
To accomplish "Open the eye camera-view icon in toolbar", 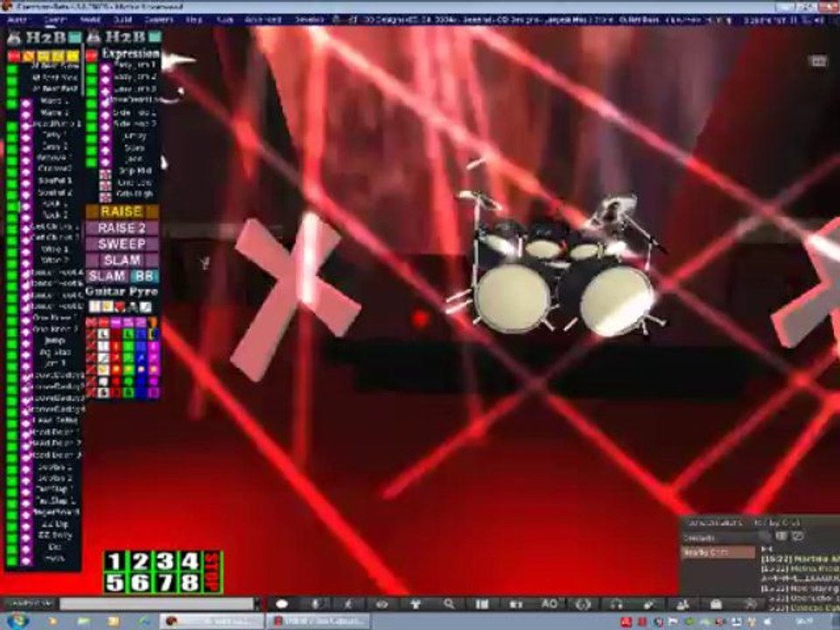I will (x=382, y=605).
